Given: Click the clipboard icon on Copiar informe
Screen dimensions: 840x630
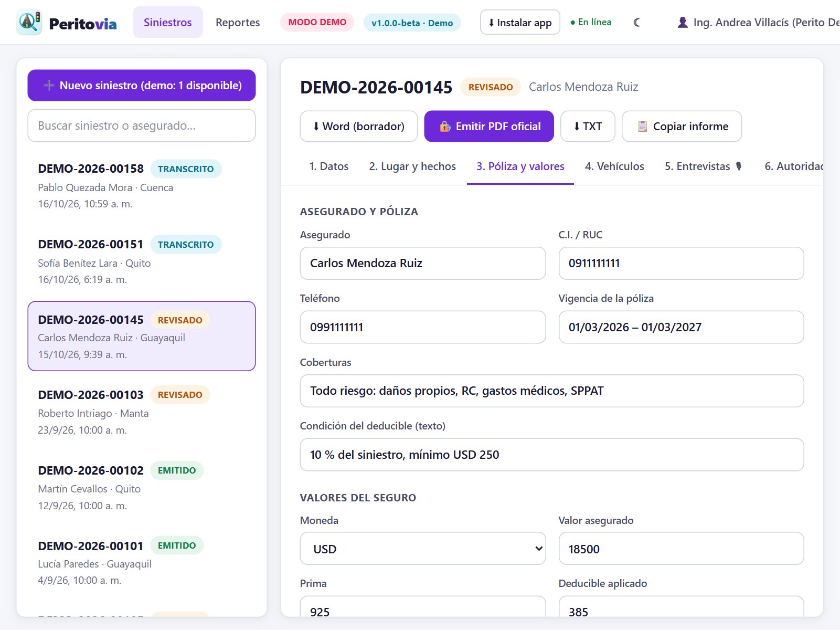Looking at the screenshot, I should point(642,127).
